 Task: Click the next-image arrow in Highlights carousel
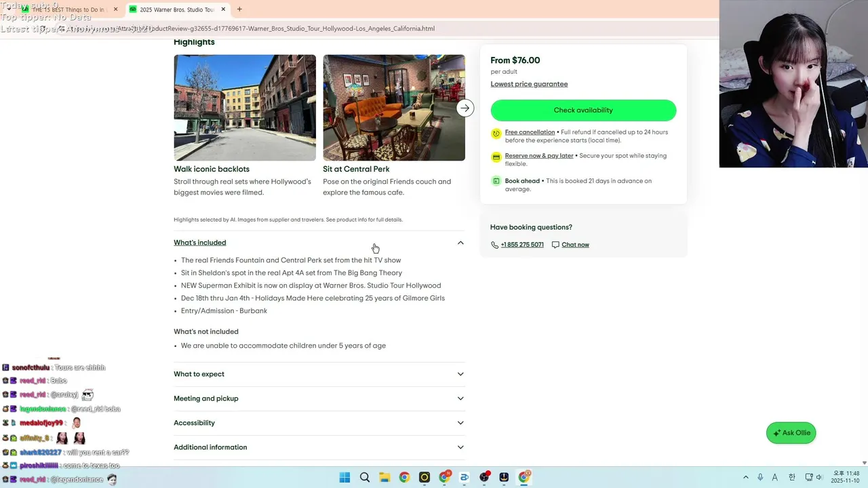point(465,108)
